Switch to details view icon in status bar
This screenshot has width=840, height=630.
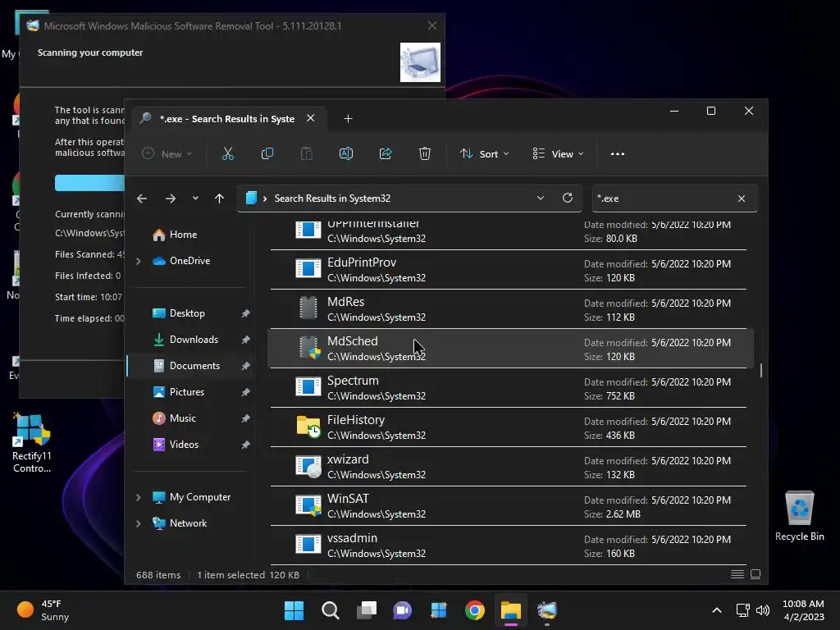click(x=737, y=574)
